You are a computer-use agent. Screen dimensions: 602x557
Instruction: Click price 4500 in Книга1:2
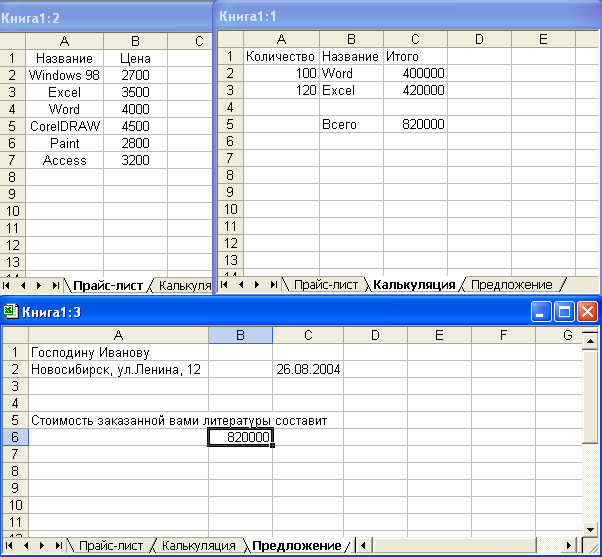[135, 126]
